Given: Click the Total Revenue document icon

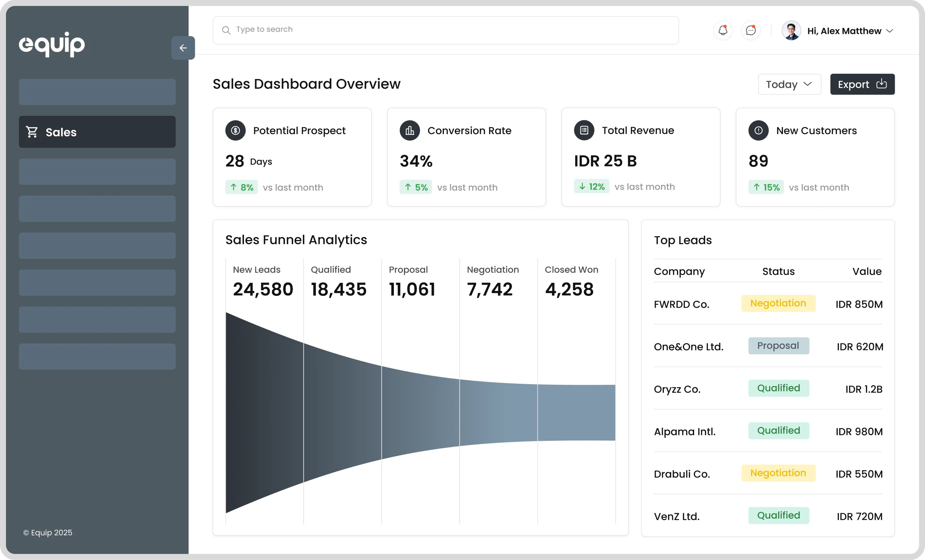Looking at the screenshot, I should point(584,130).
